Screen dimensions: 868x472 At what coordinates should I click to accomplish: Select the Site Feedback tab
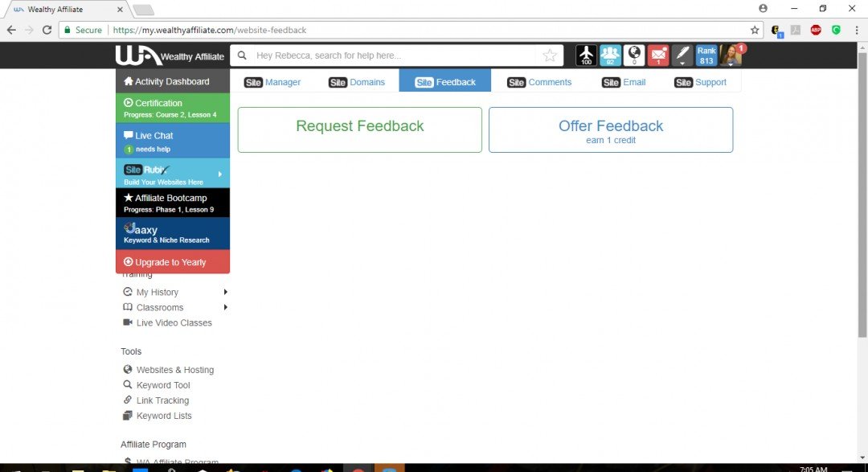(445, 81)
